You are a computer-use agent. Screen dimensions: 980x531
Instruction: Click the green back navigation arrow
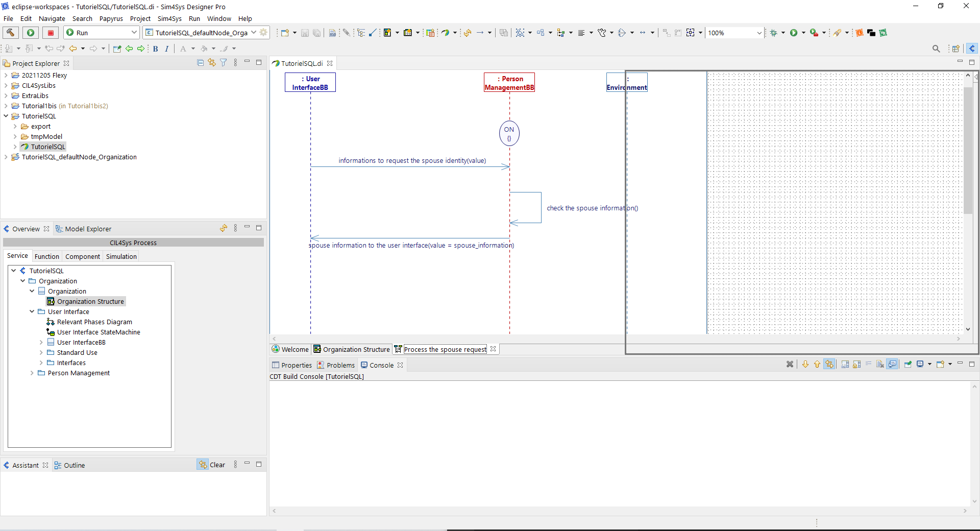coord(129,49)
